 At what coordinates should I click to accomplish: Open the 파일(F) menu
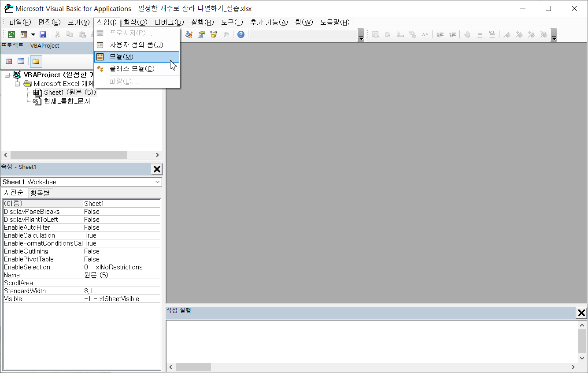20,22
